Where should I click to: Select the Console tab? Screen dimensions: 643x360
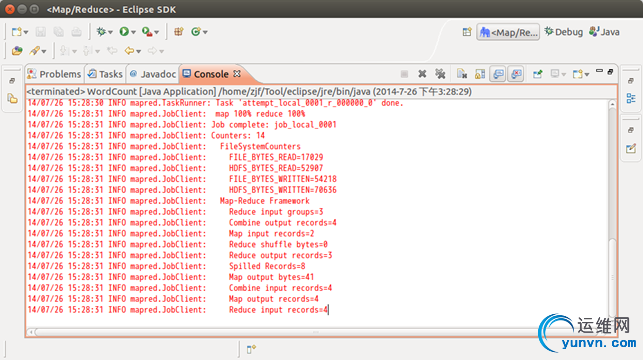206,74
